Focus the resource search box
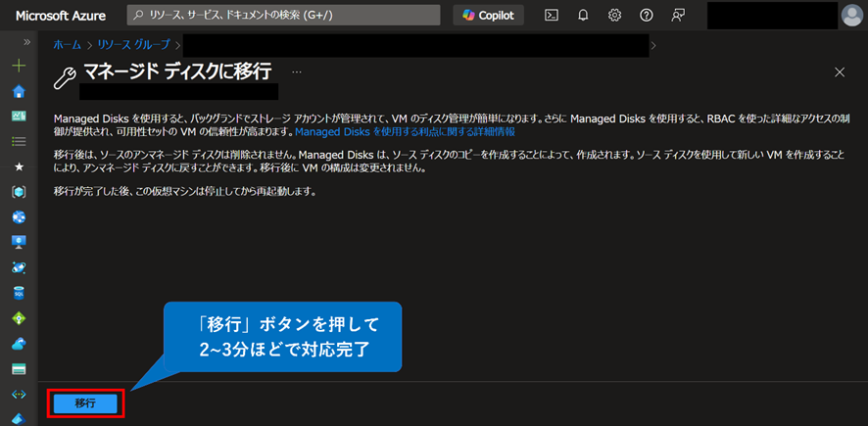 click(283, 16)
